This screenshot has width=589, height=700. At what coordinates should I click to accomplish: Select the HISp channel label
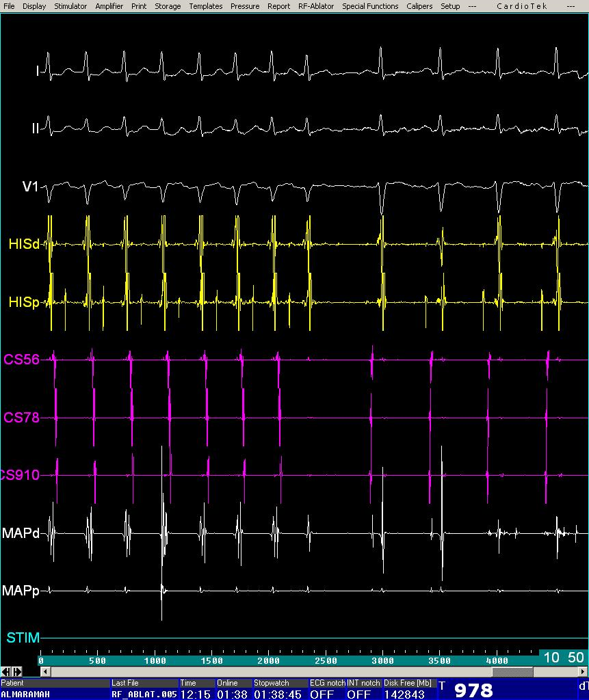[24, 301]
